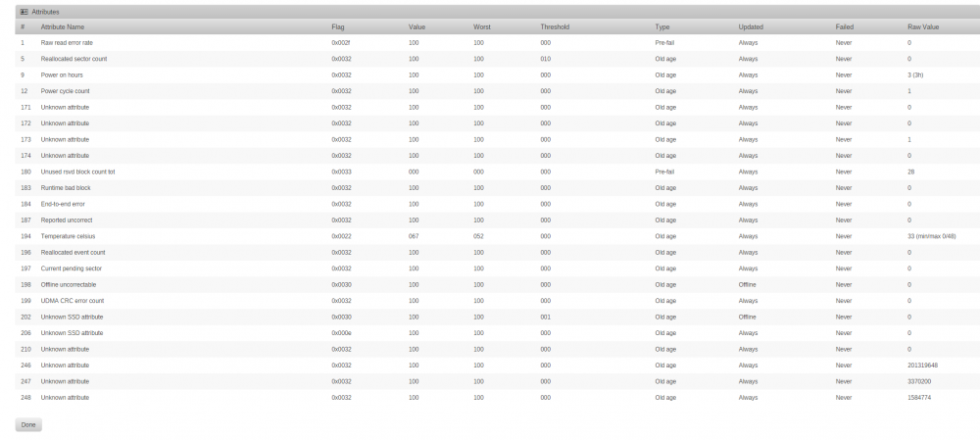Select the 'Raw read error rate' row
The height and width of the screenshot is (440, 980).
pyautogui.click(x=498, y=42)
